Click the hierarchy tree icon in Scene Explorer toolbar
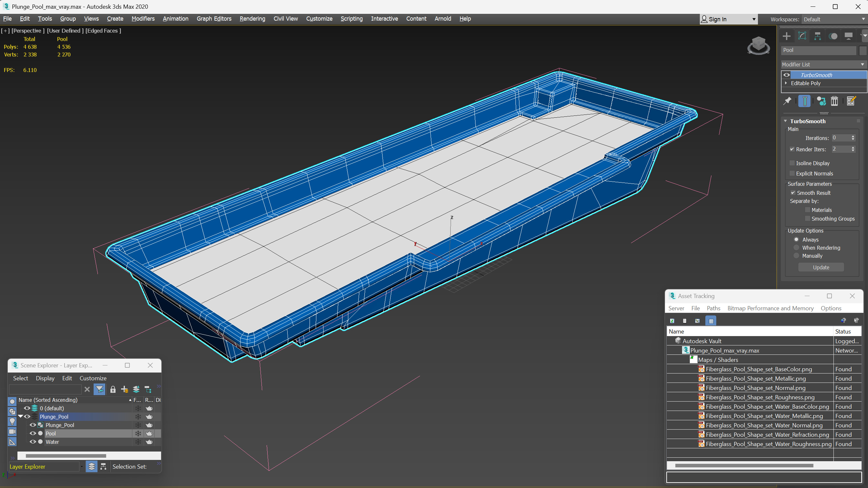Screen dimensions: 868x488 point(148,390)
